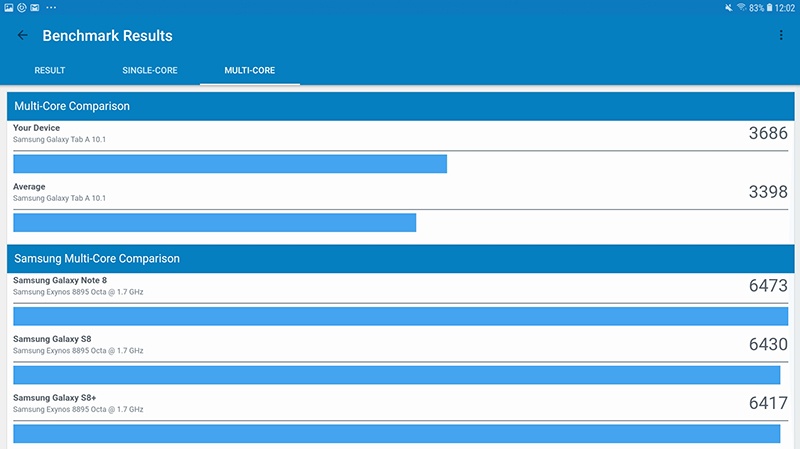Tap the Benchmark Results title
800x449 pixels.
pos(107,36)
